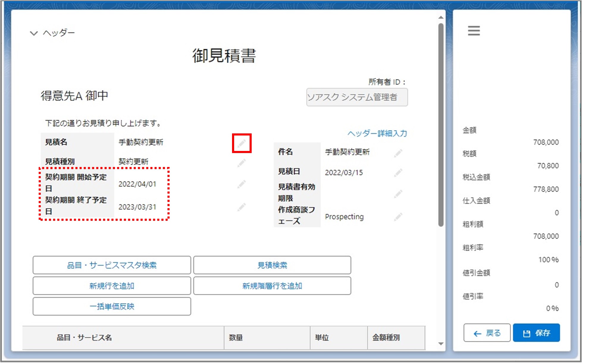Screen dimensions: 603x364
Task: Click the 税額 value 70,800
Action: click(x=548, y=166)
